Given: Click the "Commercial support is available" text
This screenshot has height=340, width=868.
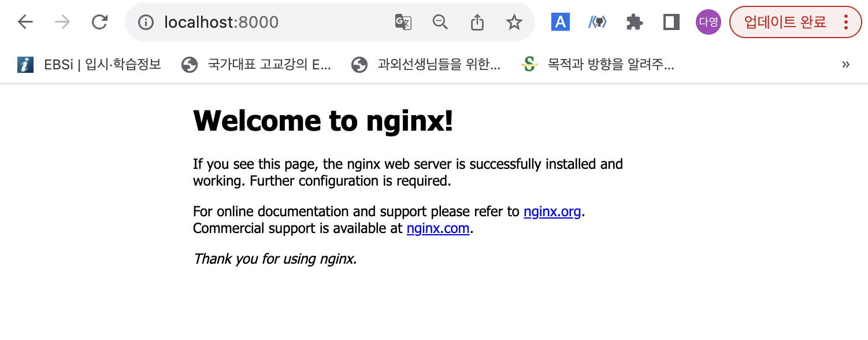Looking at the screenshot, I should (x=290, y=228).
